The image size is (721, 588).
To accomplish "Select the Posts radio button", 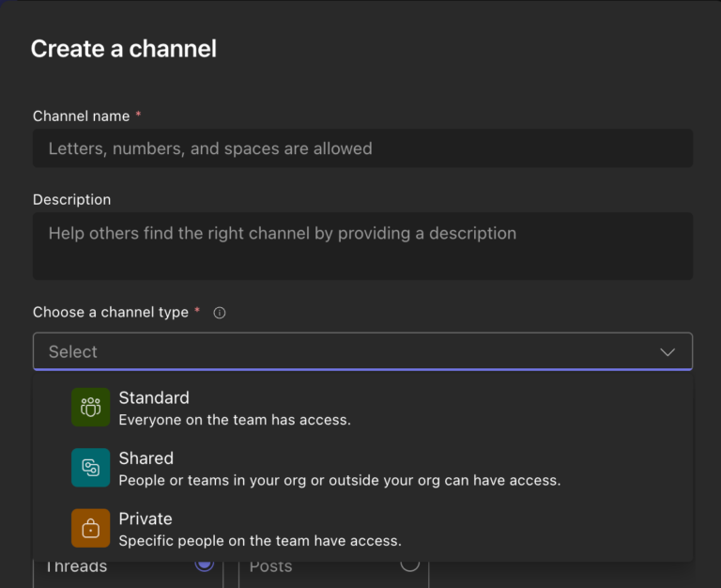I will point(409,565).
